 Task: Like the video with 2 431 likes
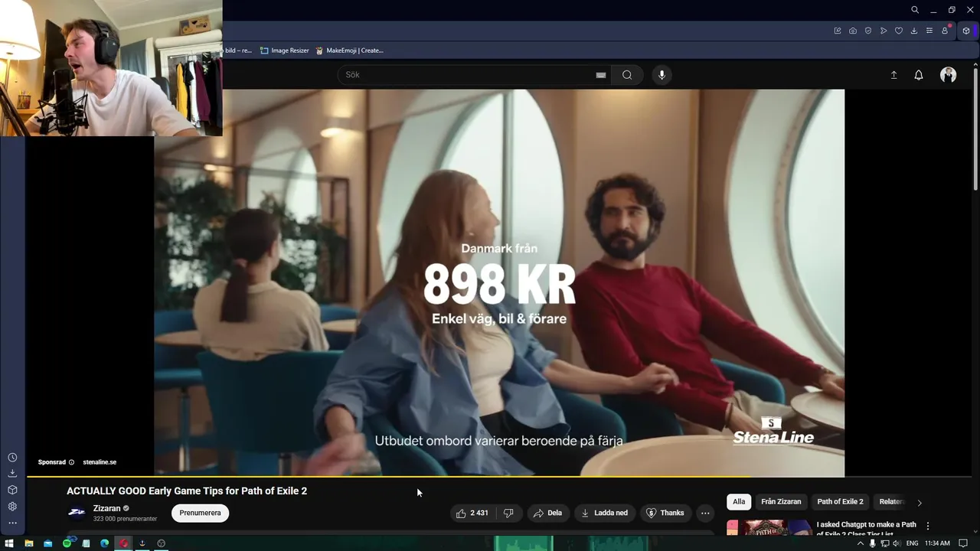[472, 513]
